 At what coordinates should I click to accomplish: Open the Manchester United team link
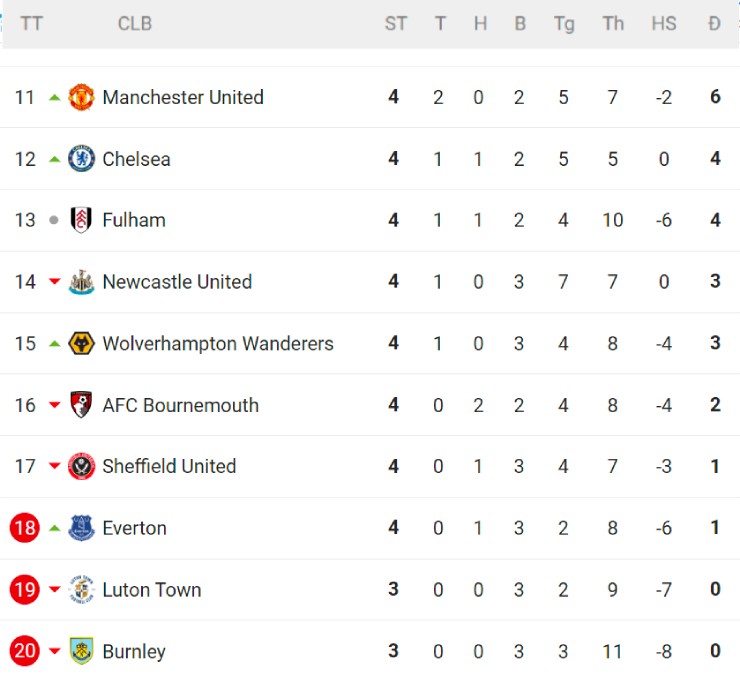[x=183, y=97]
